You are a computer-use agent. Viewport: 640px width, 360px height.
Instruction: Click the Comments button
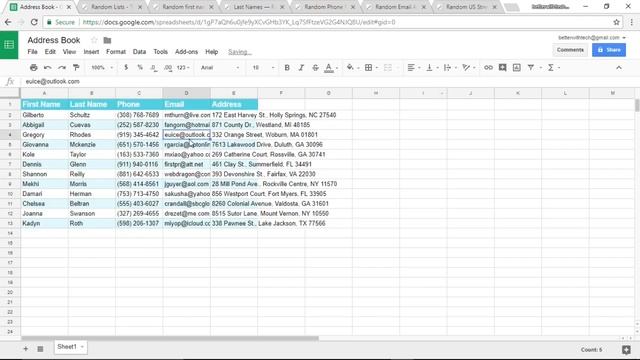point(570,50)
